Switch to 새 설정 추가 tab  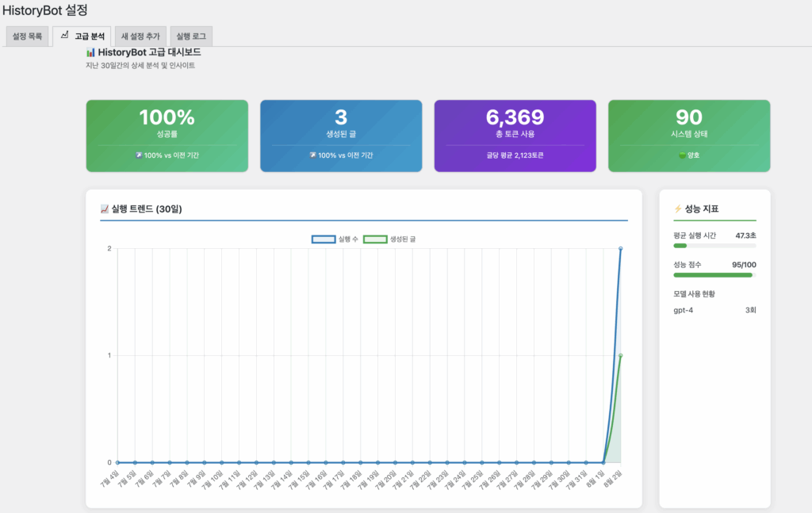coord(140,36)
